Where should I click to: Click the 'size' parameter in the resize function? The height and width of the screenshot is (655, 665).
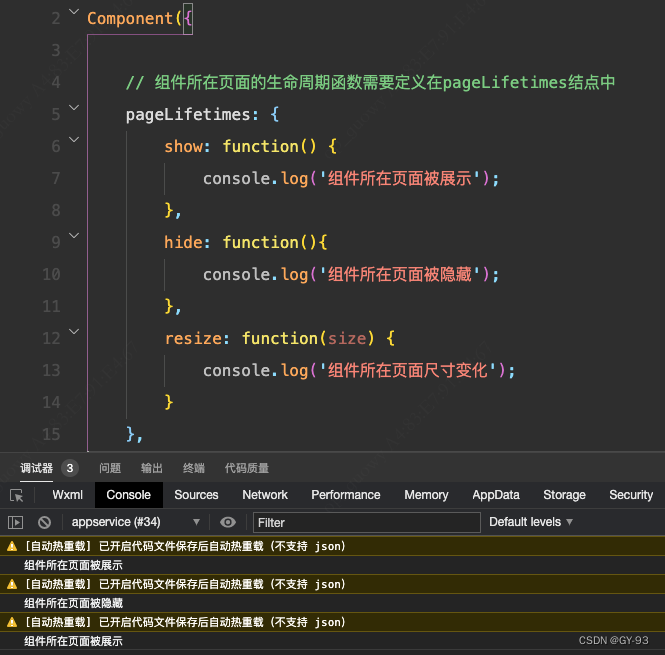click(x=347, y=338)
